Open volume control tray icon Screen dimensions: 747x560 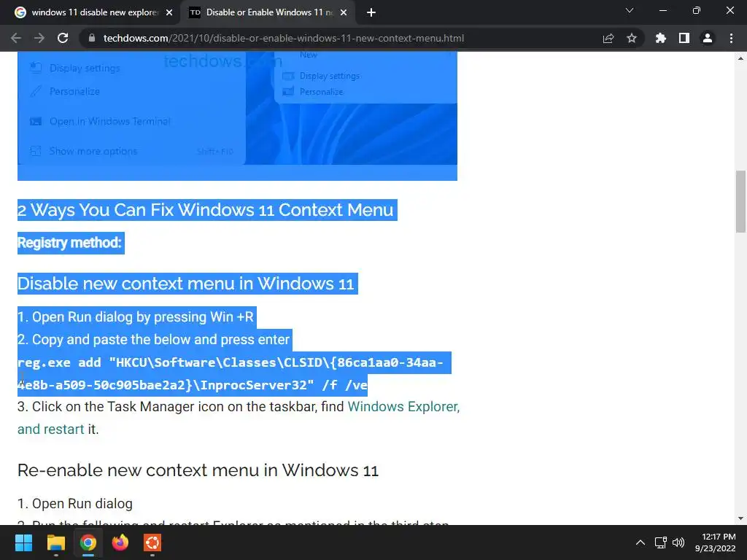click(x=678, y=542)
